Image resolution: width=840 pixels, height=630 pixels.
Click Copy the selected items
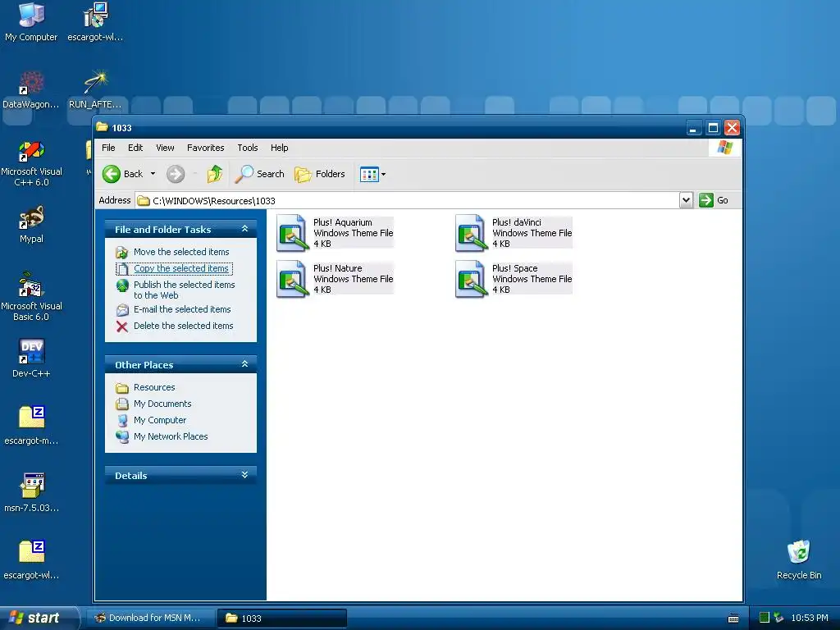181,268
